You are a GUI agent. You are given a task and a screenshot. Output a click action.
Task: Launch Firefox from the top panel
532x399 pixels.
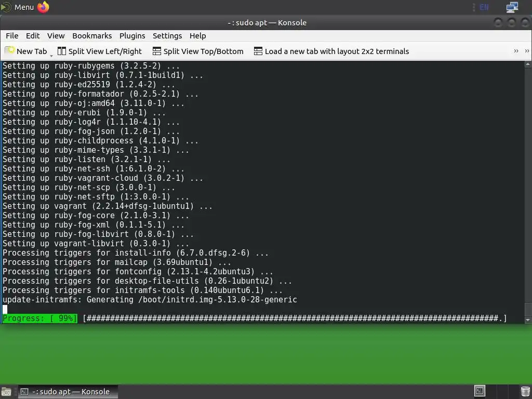pyautogui.click(x=43, y=7)
